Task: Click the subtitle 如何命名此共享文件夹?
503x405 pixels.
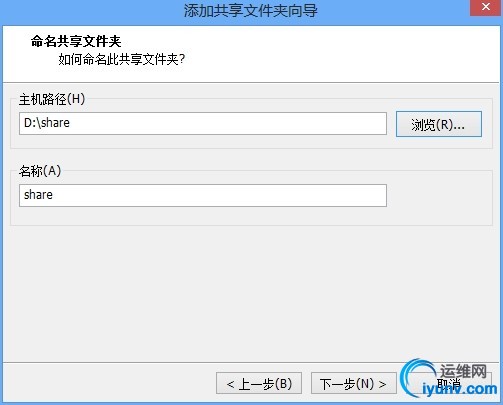Action: tap(122, 59)
